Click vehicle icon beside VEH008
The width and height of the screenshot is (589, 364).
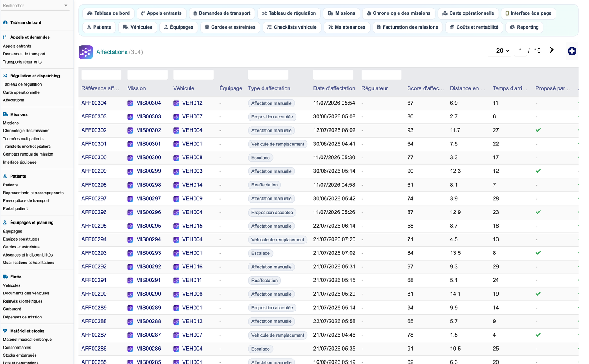176,158
